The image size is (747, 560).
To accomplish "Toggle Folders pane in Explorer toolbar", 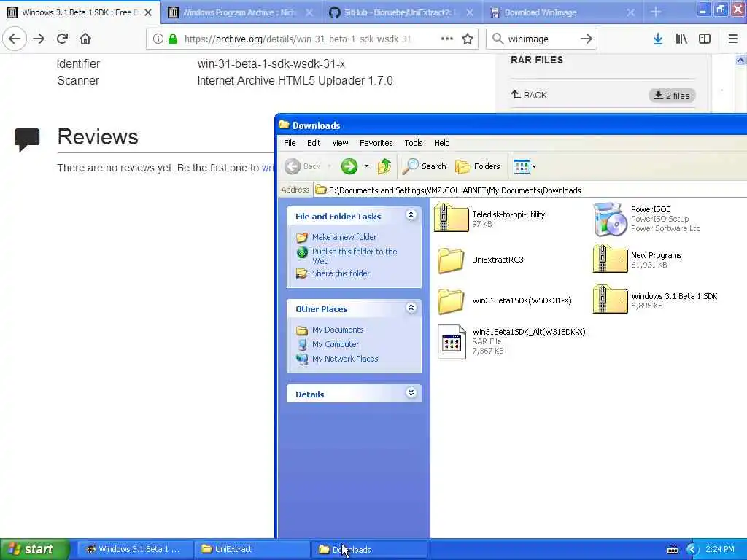I will (x=478, y=166).
